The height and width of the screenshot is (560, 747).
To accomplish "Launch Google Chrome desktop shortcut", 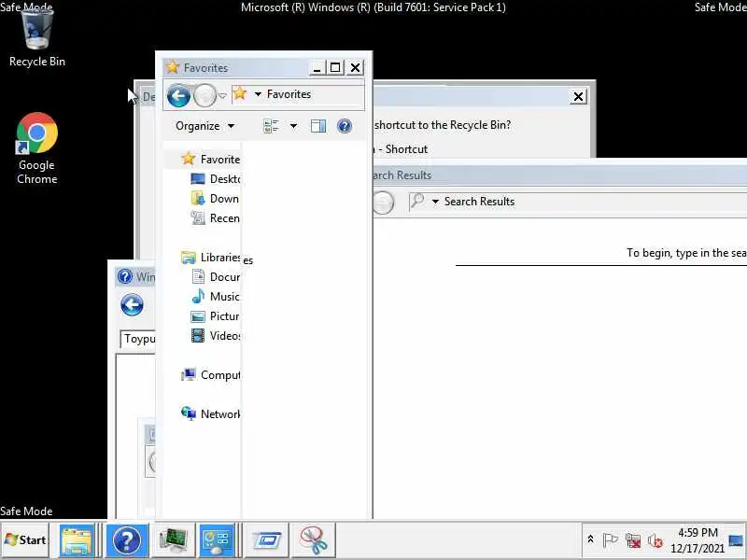I will (x=36, y=148).
